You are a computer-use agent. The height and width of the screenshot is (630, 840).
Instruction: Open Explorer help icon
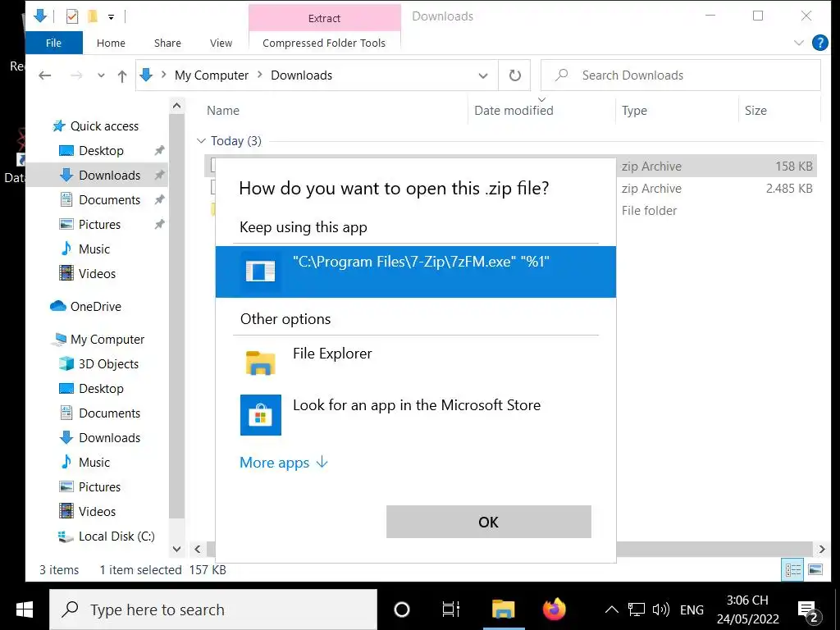(819, 43)
